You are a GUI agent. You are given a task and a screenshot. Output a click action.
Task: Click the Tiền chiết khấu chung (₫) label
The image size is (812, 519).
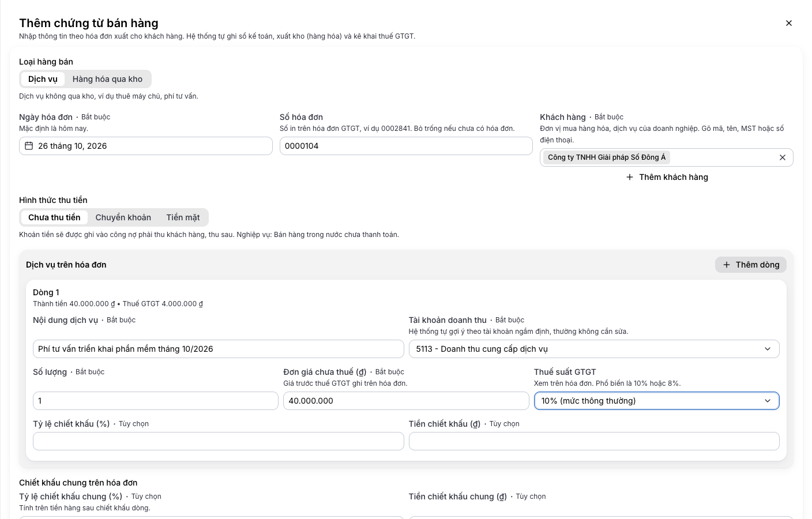click(x=458, y=497)
